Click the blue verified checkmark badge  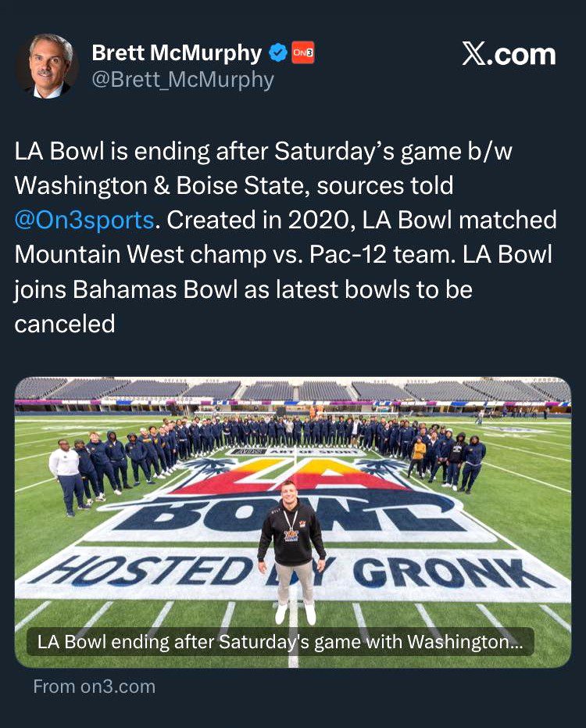pyautogui.click(x=277, y=53)
